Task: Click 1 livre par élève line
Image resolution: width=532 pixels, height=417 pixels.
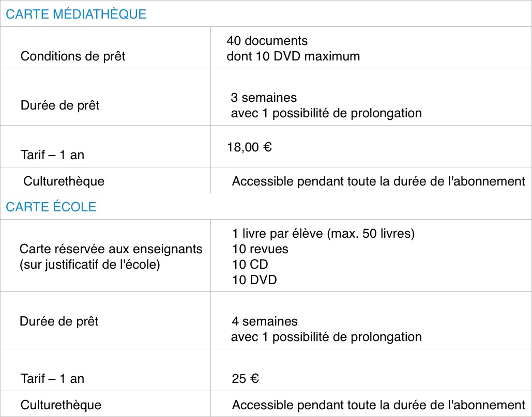Action: tap(323, 234)
